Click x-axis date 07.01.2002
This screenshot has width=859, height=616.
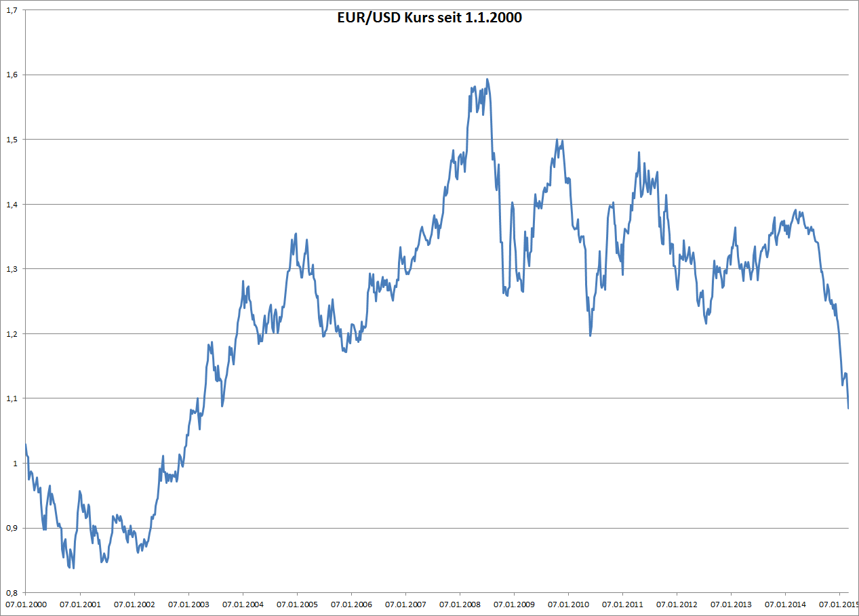[134, 604]
